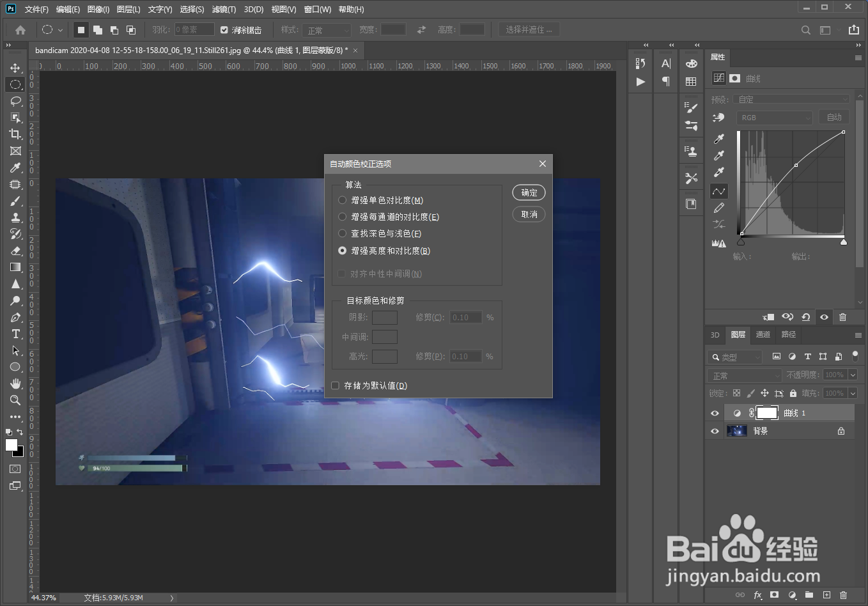Screen dimensions: 868x606
Task: Select the Eraser tool
Action: click(15, 251)
